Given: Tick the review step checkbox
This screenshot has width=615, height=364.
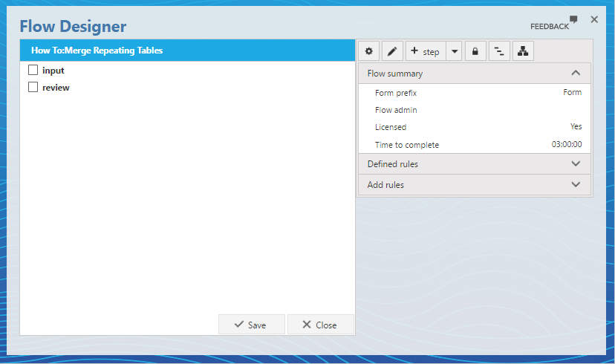Looking at the screenshot, I should [x=33, y=87].
